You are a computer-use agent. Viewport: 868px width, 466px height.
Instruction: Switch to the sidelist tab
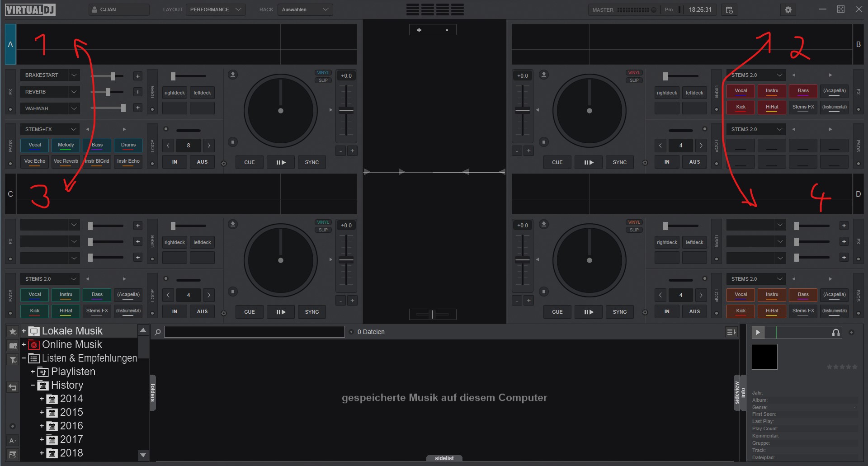(443, 458)
